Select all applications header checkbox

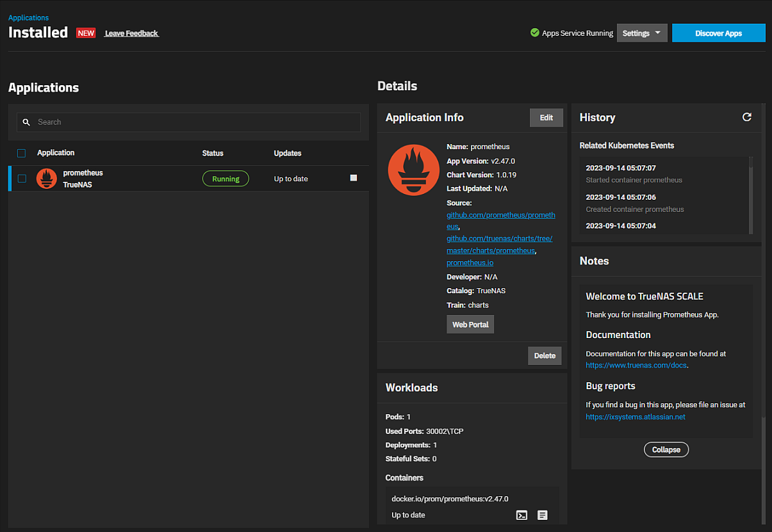[x=22, y=153]
